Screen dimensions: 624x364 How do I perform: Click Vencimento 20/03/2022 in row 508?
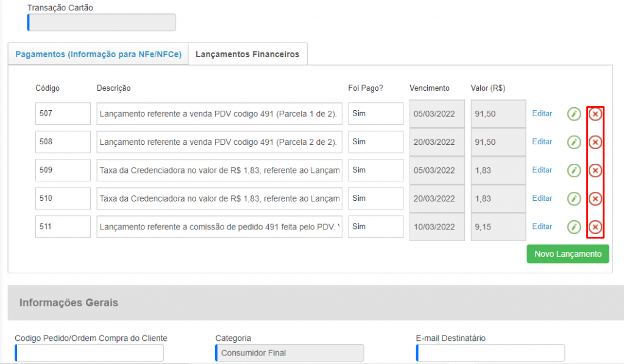point(437,142)
